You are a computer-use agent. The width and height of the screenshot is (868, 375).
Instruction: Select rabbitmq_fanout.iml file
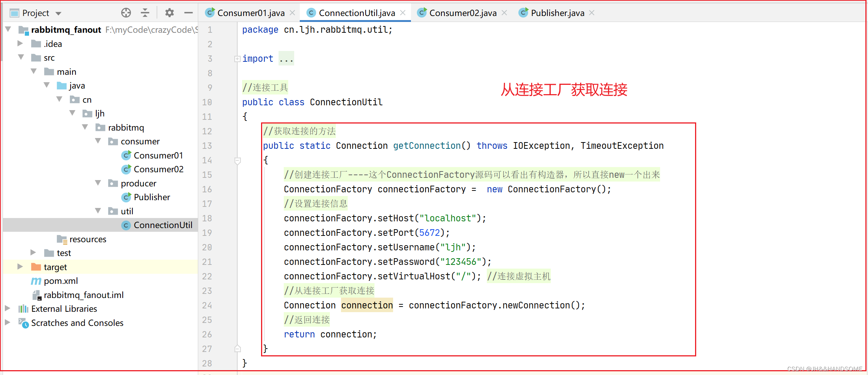84,295
